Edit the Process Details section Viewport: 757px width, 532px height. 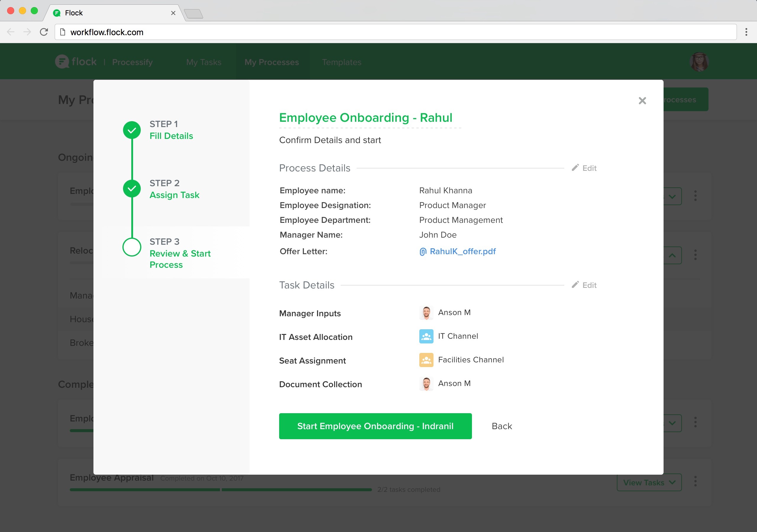click(584, 168)
